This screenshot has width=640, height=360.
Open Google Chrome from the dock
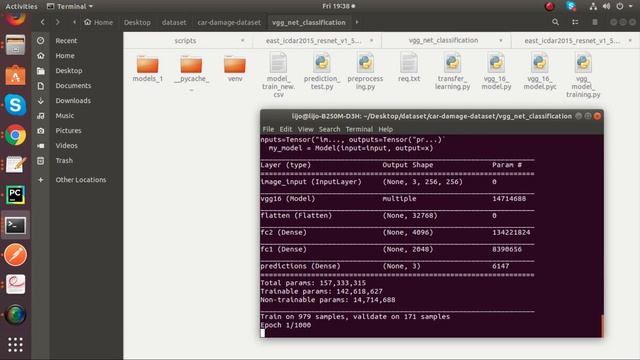click(15, 135)
